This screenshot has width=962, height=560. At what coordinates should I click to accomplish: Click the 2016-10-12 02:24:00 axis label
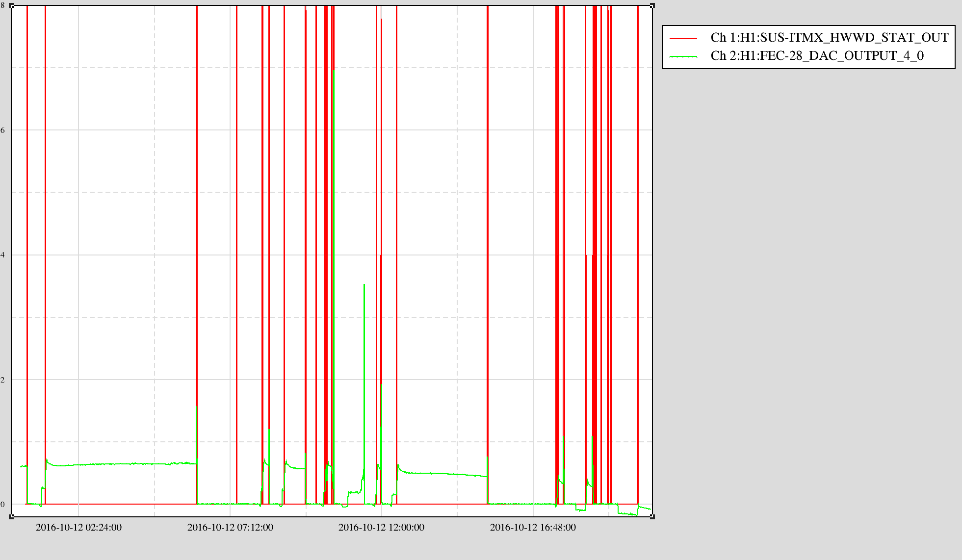(78, 528)
